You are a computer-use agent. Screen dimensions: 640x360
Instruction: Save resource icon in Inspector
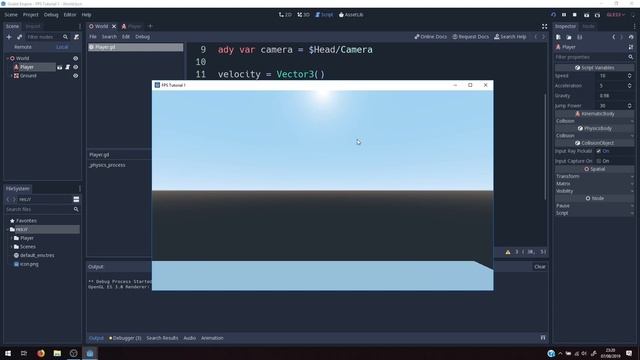coord(580,37)
